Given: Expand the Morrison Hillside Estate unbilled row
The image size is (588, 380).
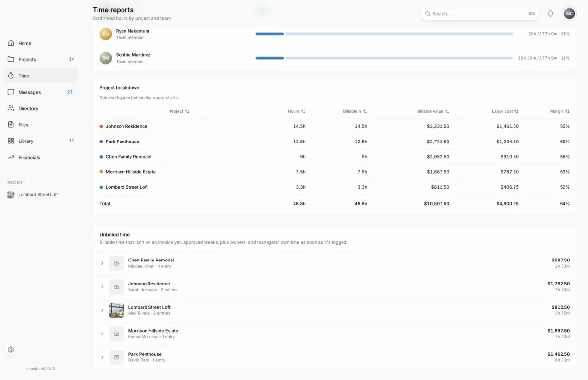Looking at the screenshot, I should 102,334.
